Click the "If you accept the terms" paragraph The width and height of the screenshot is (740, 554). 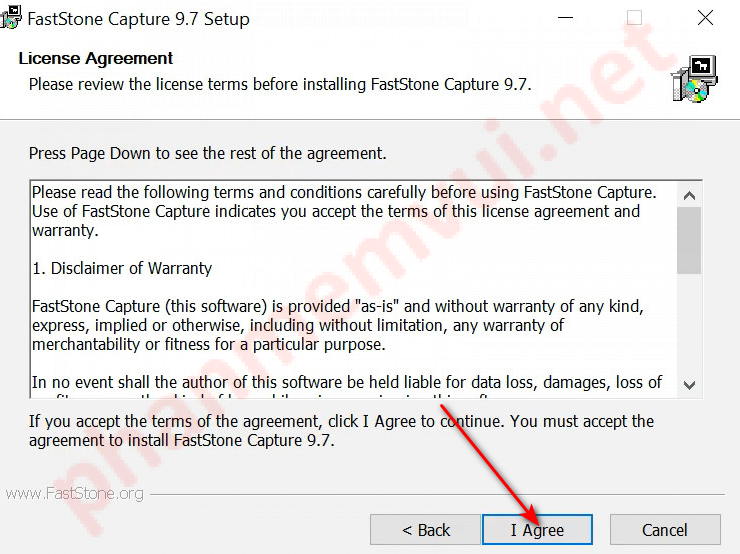point(341,430)
